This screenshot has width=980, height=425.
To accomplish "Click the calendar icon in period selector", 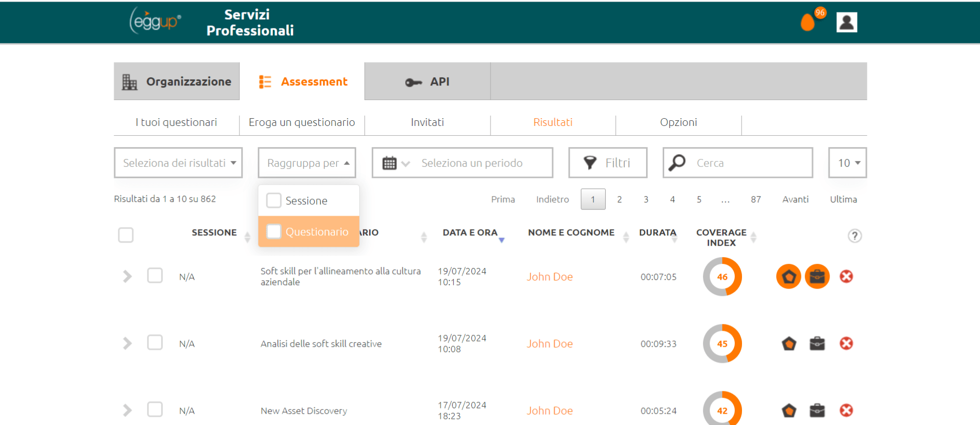I will point(389,163).
